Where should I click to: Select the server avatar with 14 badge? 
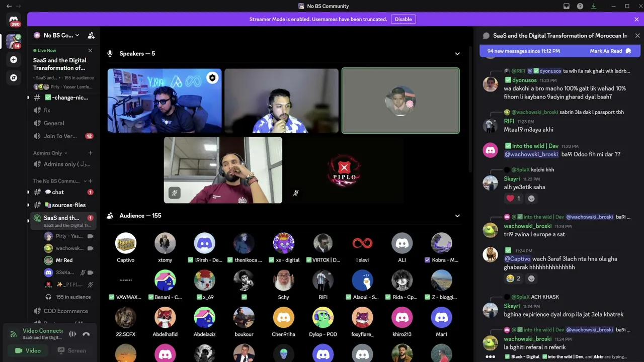click(x=14, y=41)
